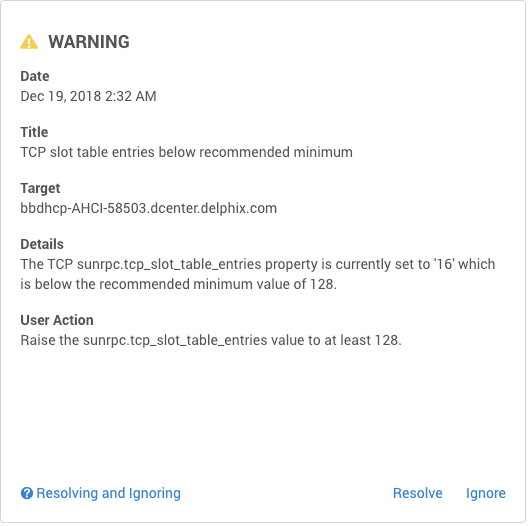Click the Dec 19, 2018 2:32 AM timestamp
This screenshot has width=529, height=526.
coord(88,96)
